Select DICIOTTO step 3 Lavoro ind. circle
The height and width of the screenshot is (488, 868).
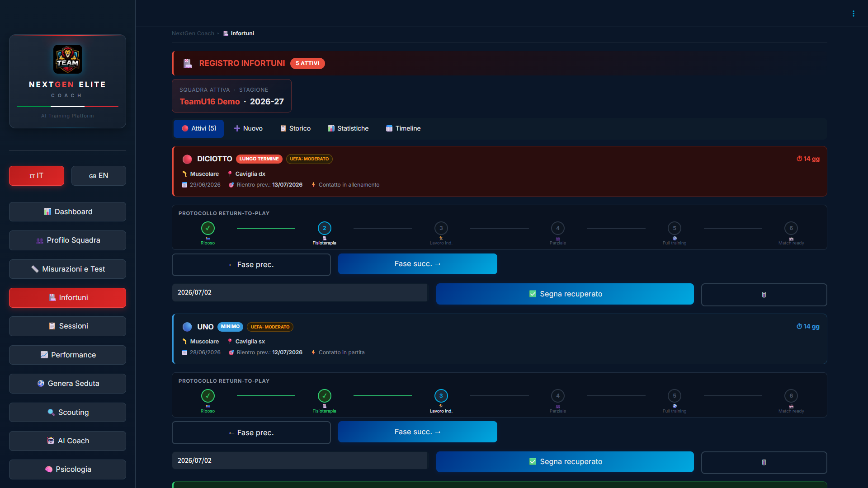(441, 228)
